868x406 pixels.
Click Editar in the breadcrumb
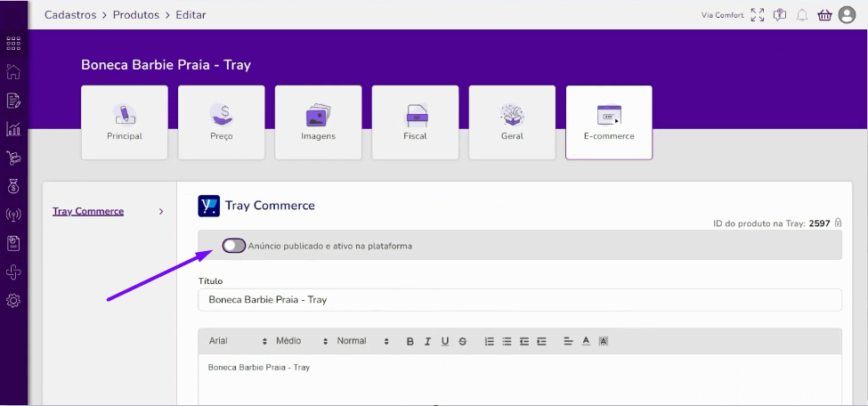pos(191,15)
